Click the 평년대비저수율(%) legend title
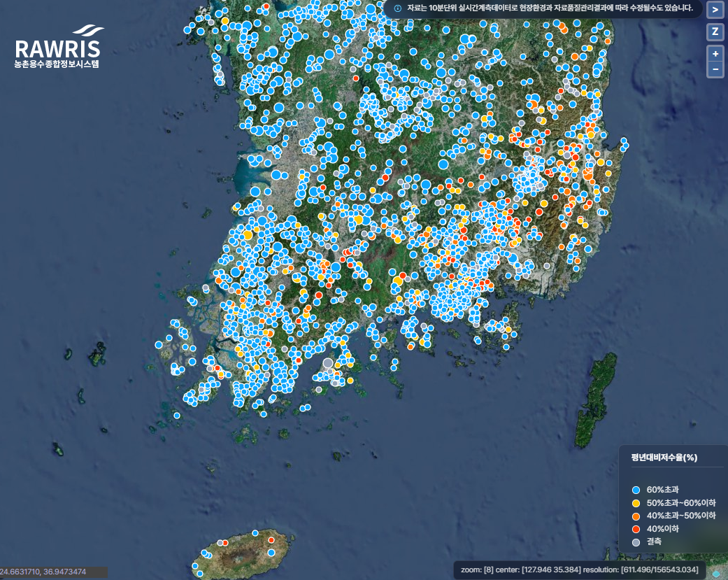Image resolution: width=728 pixels, height=580 pixels. pyautogui.click(x=664, y=458)
